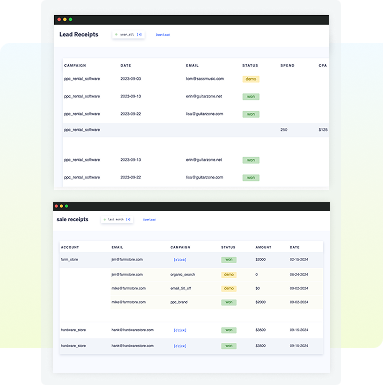Click the demo status badge in the 2023-09-03 row
This screenshot has height=385, width=383.
pyautogui.click(x=251, y=79)
